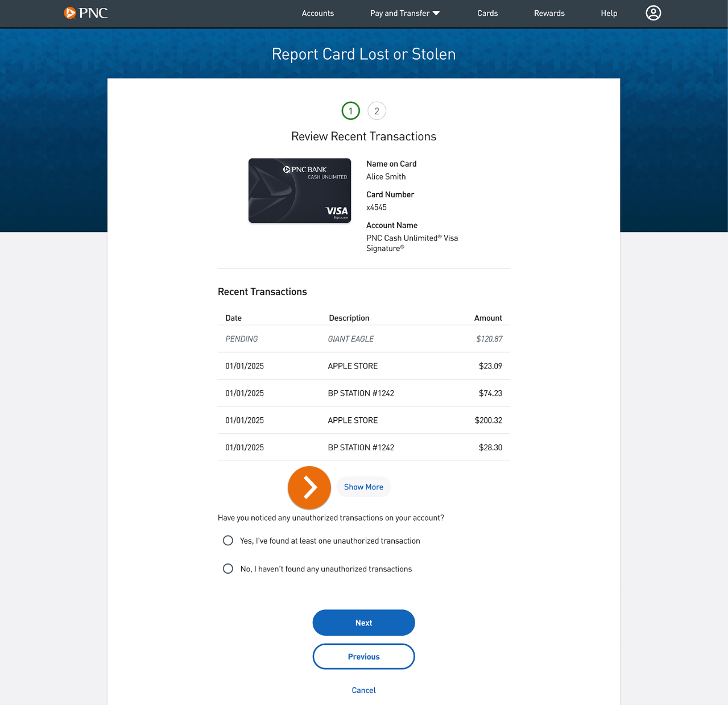Click BP STATION #1242 in the $74.23 row
728x705 pixels.
(x=361, y=393)
